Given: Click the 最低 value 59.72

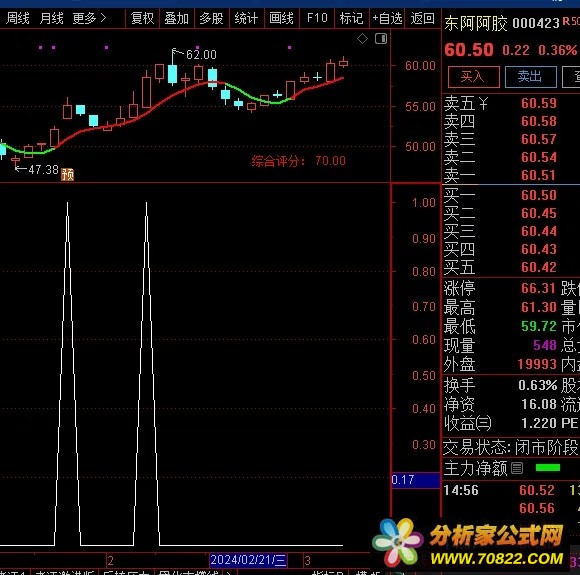Looking at the screenshot, I should point(539,326).
